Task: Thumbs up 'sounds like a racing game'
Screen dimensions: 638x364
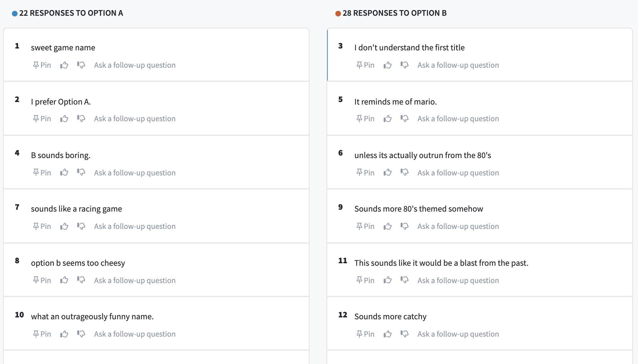Action: 64,226
